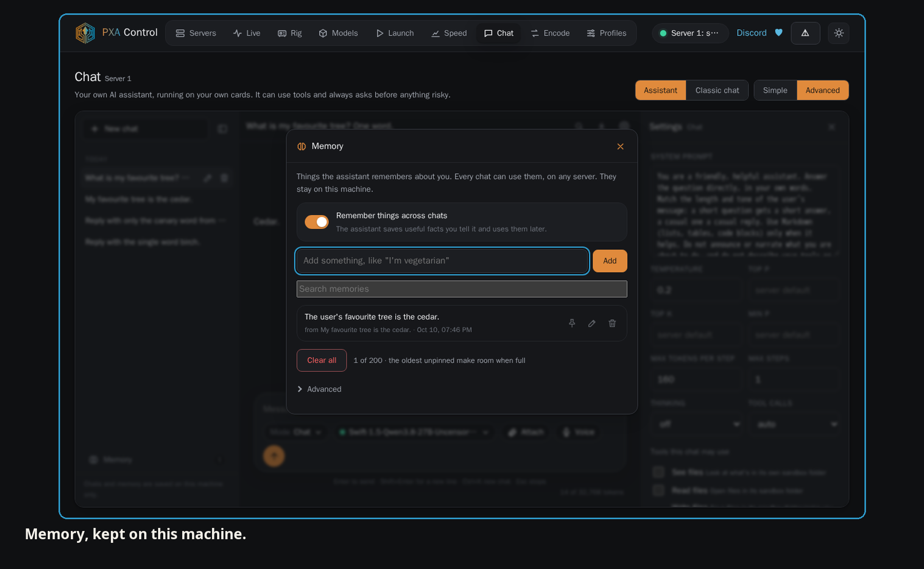Viewport: 924px width, 569px height.
Task: Select the Simple view
Action: (x=775, y=90)
